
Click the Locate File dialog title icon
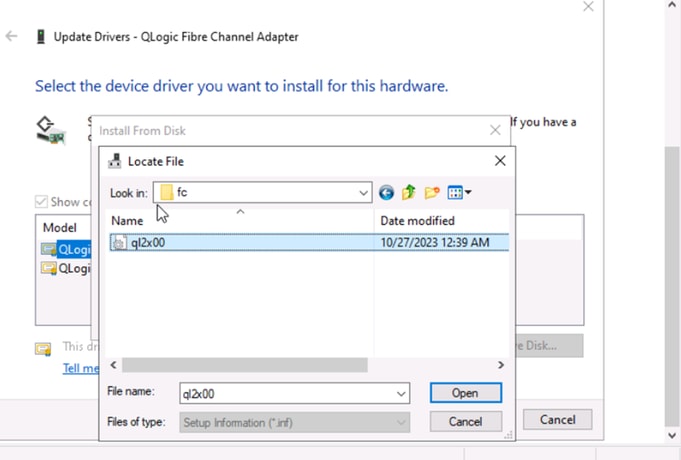point(115,161)
